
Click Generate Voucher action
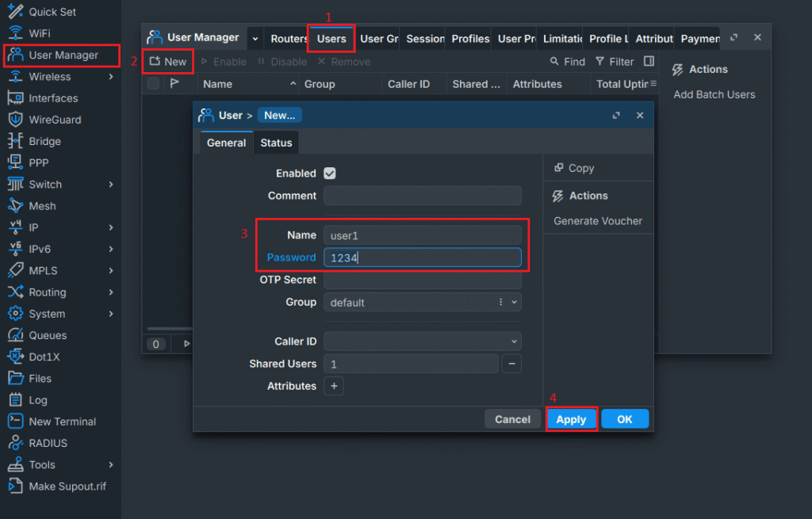click(598, 221)
